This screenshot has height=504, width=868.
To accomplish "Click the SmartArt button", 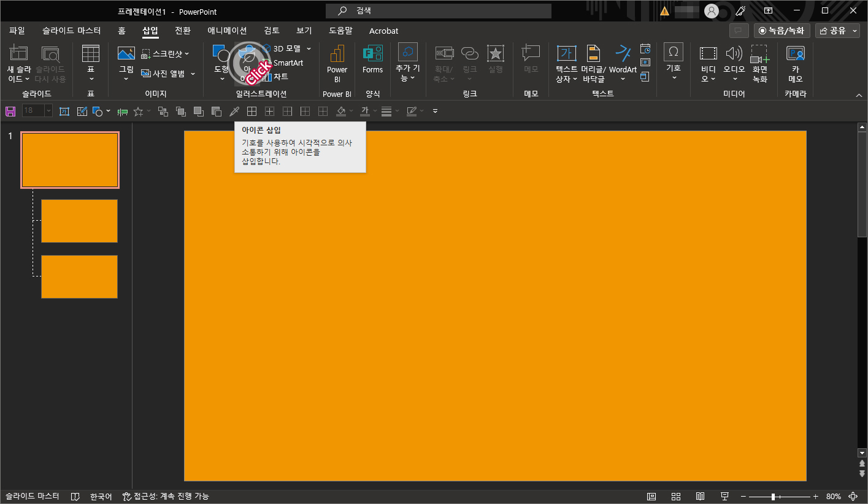I will (283, 63).
